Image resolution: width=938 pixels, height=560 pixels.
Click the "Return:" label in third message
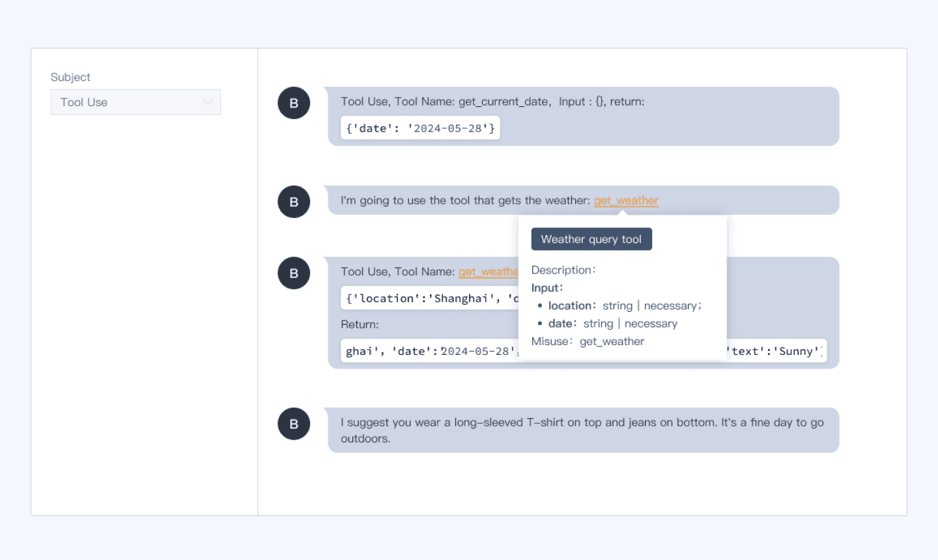coord(360,324)
